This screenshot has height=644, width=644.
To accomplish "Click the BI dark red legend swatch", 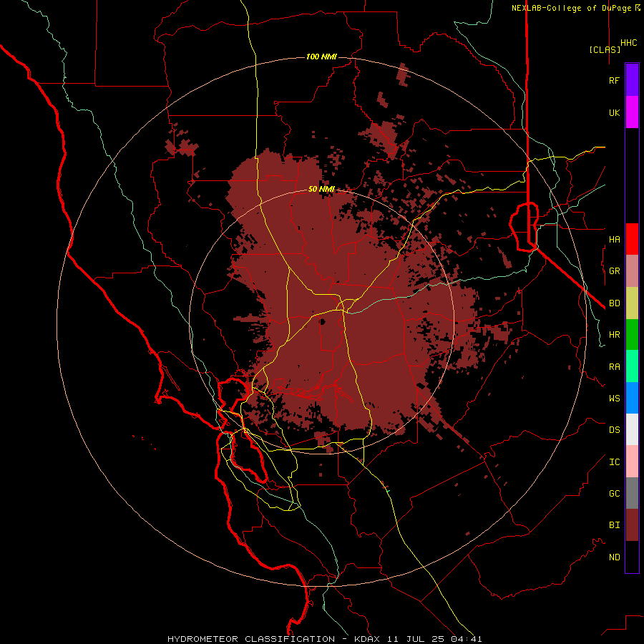I will point(632,525).
